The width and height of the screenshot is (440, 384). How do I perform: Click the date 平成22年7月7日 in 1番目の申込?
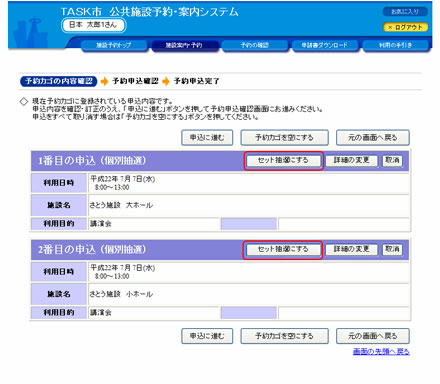(123, 179)
